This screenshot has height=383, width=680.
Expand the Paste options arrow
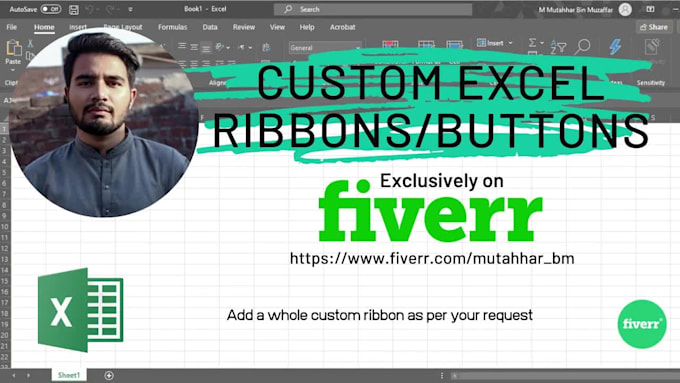pos(13,69)
